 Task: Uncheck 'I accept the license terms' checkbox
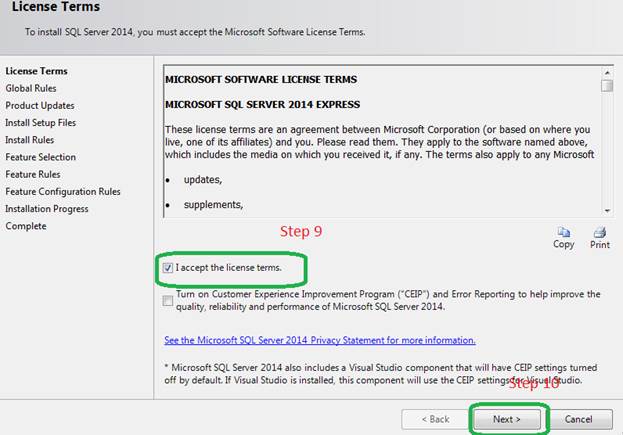point(168,268)
